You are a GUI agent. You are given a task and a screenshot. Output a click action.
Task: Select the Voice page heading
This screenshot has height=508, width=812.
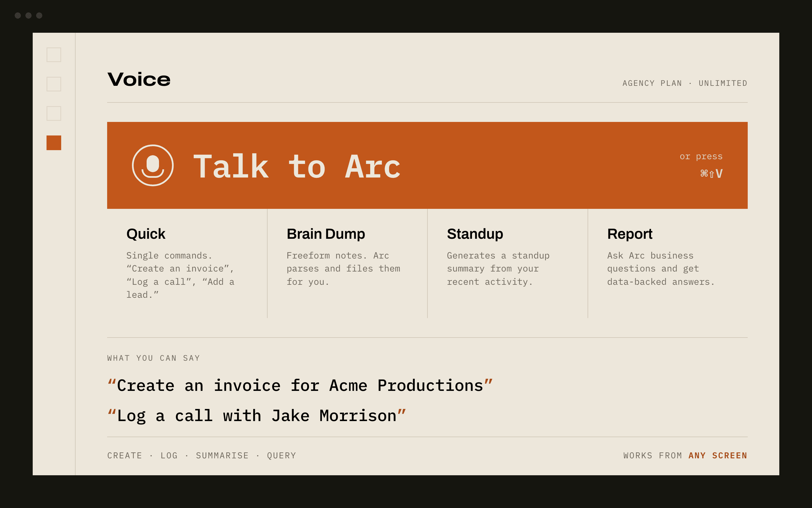click(139, 80)
